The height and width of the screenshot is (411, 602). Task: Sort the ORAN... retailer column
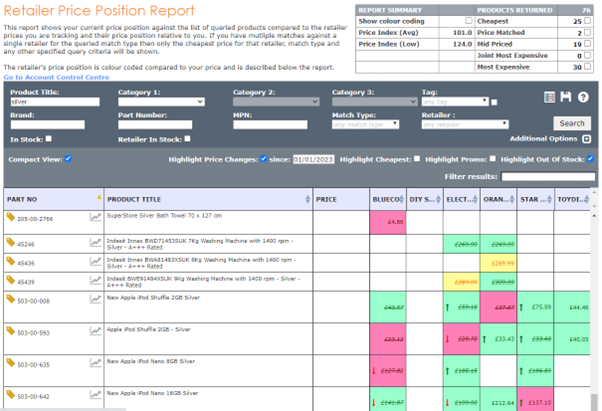click(x=512, y=199)
